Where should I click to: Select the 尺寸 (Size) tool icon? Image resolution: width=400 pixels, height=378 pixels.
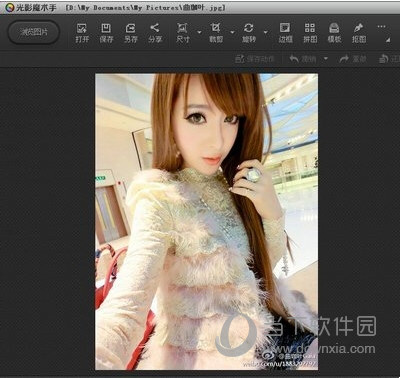coord(183,33)
